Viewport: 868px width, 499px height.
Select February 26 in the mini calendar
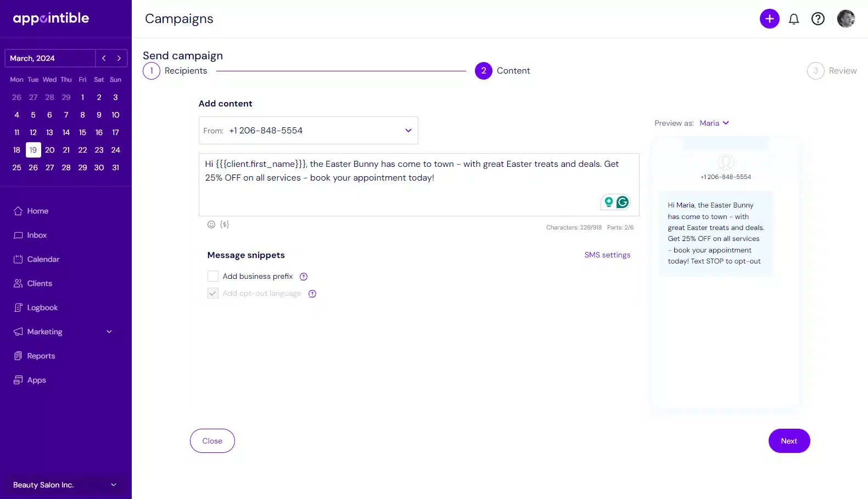(16, 97)
